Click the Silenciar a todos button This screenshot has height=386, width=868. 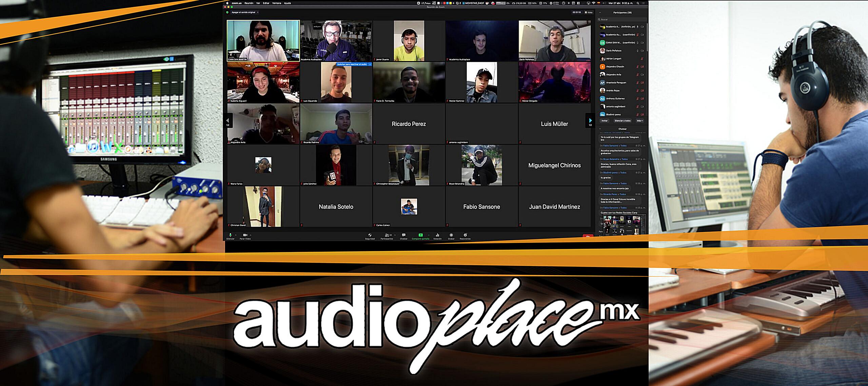click(x=623, y=121)
